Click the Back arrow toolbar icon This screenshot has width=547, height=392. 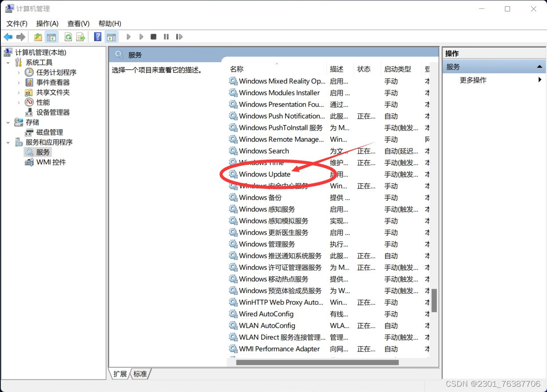(8, 37)
